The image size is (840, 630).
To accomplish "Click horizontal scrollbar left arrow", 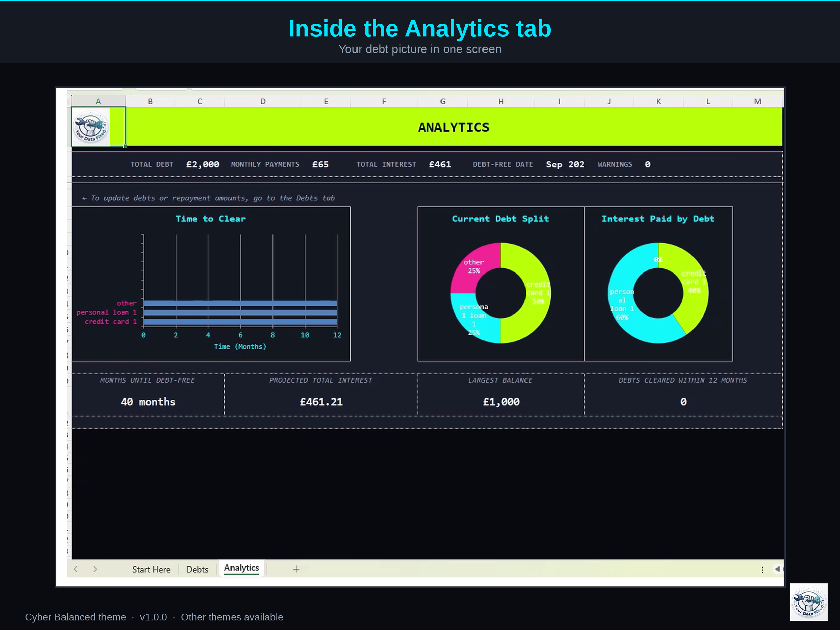I will click(x=777, y=569).
